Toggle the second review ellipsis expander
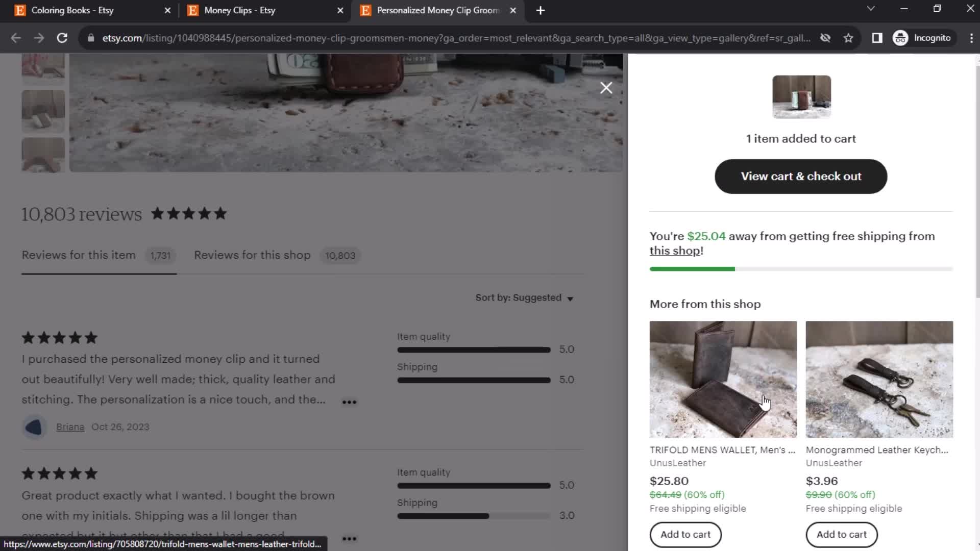Image resolution: width=980 pixels, height=551 pixels. tap(349, 538)
